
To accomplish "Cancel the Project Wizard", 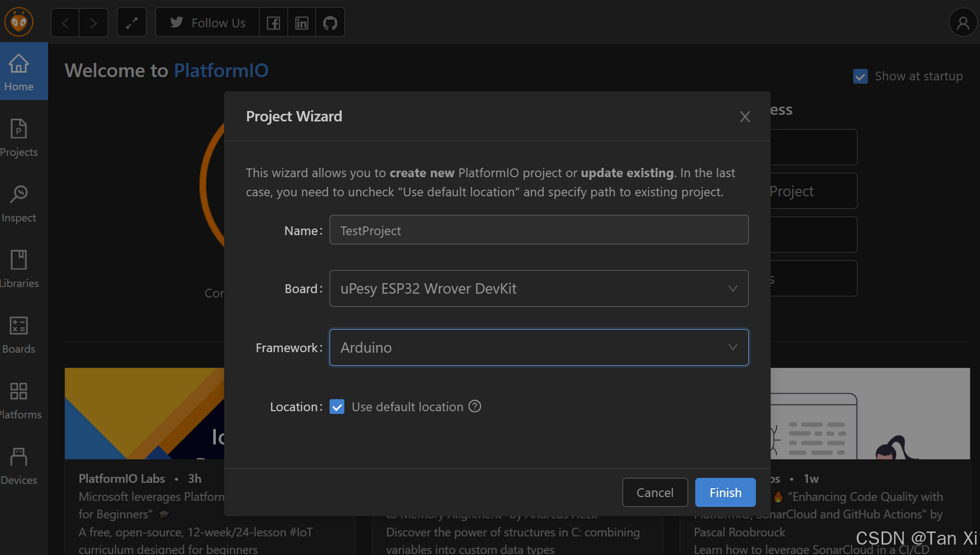I will 655,493.
